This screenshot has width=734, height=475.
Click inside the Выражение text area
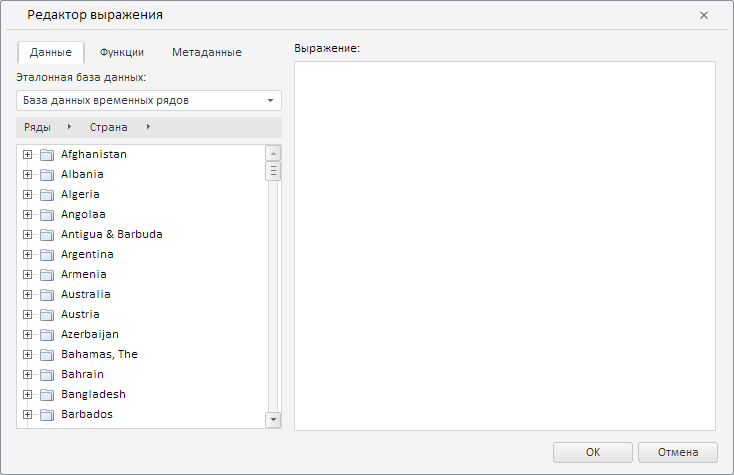pyautogui.click(x=504, y=245)
